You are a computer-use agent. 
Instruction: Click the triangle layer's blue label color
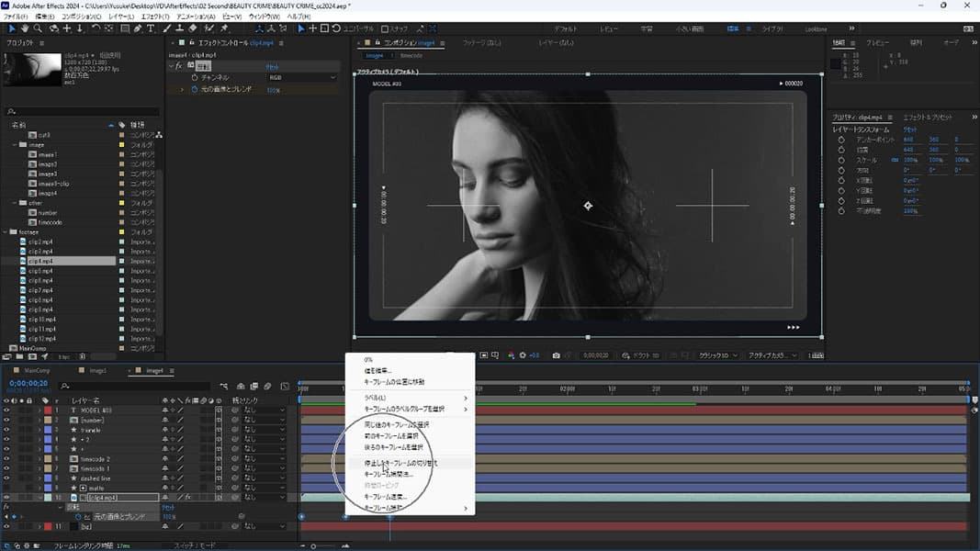[x=46, y=430]
